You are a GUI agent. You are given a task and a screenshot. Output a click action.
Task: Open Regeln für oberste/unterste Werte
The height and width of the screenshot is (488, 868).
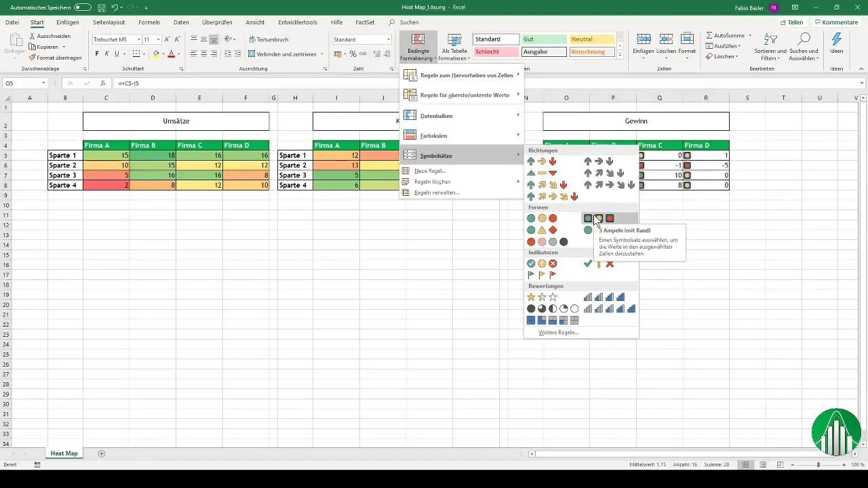462,95
